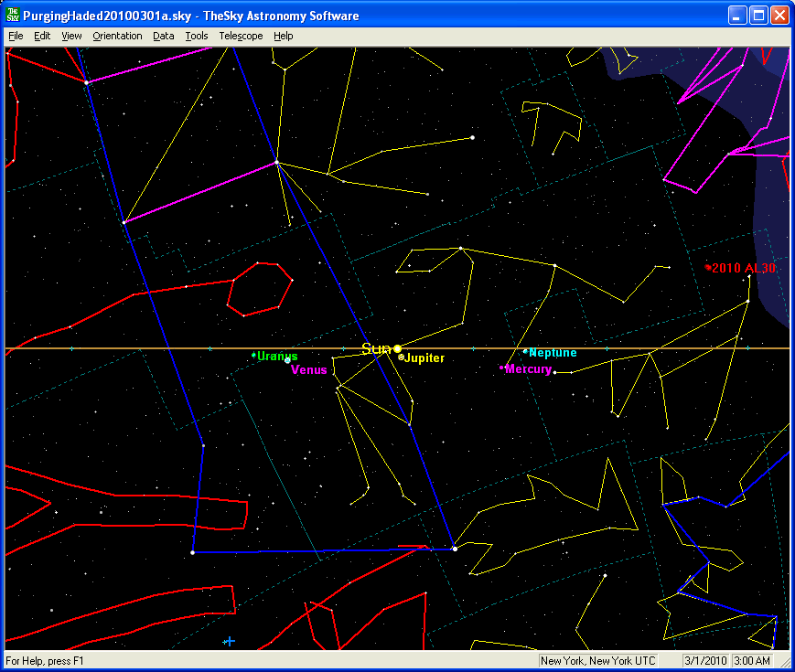This screenshot has height=672, width=795.
Task: Open the Help menu
Action: coord(284,37)
